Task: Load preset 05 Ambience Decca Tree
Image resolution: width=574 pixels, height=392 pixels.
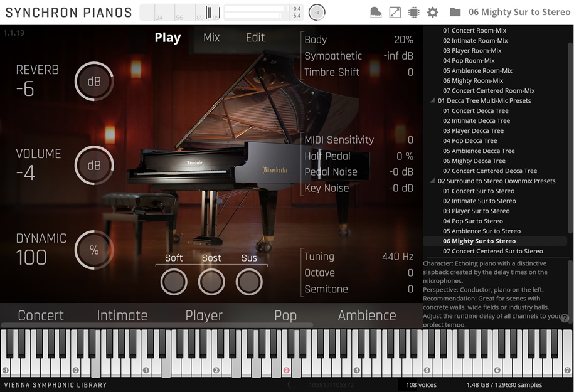Action: click(479, 151)
